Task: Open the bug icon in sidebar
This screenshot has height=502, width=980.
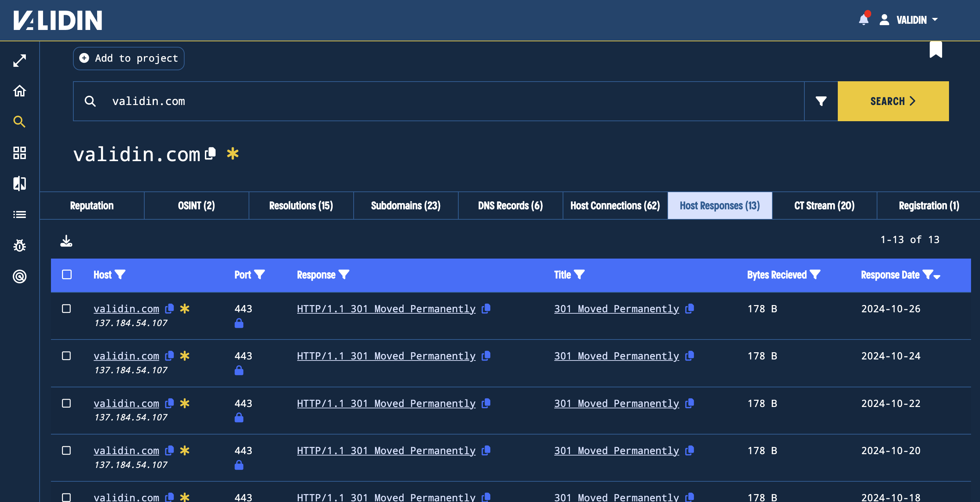Action: (19, 246)
